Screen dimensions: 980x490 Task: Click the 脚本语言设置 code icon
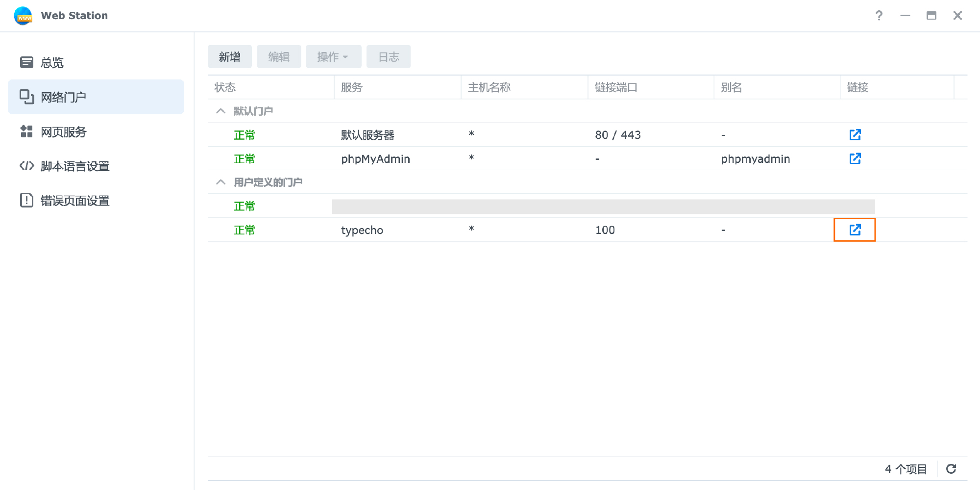pyautogui.click(x=26, y=166)
